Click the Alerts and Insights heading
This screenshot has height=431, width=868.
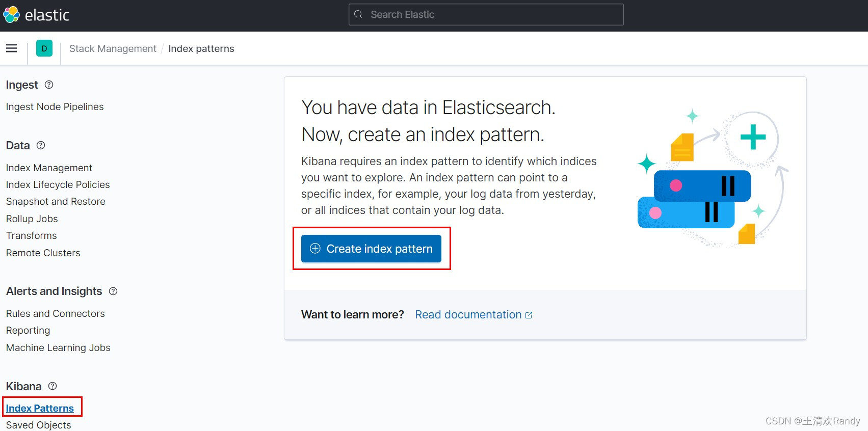pos(54,291)
